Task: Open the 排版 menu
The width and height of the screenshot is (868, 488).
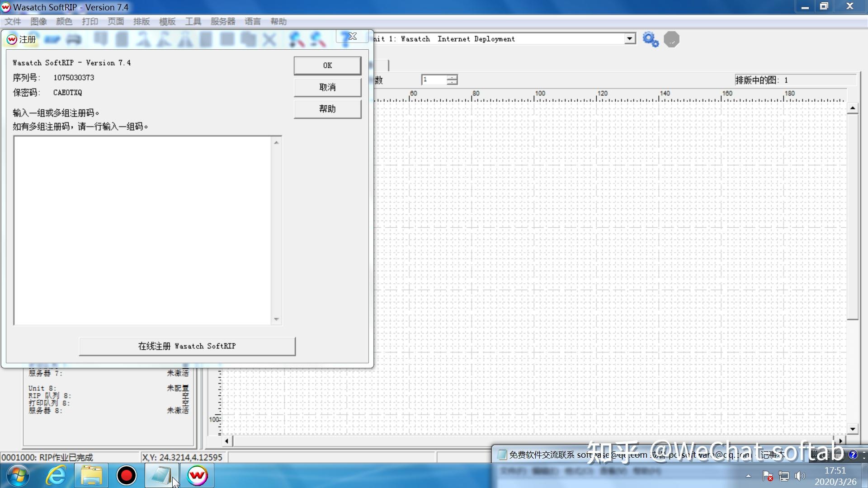Action: pos(141,22)
